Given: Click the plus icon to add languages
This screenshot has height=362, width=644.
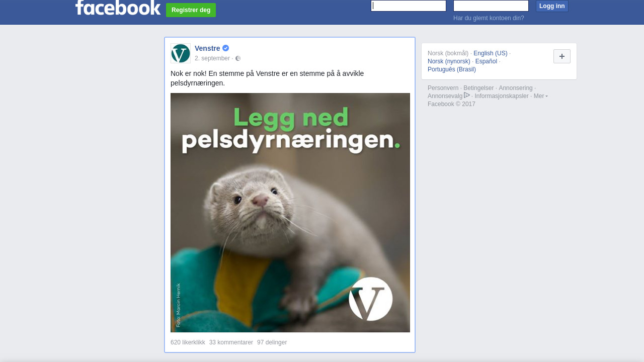Looking at the screenshot, I should [562, 56].
